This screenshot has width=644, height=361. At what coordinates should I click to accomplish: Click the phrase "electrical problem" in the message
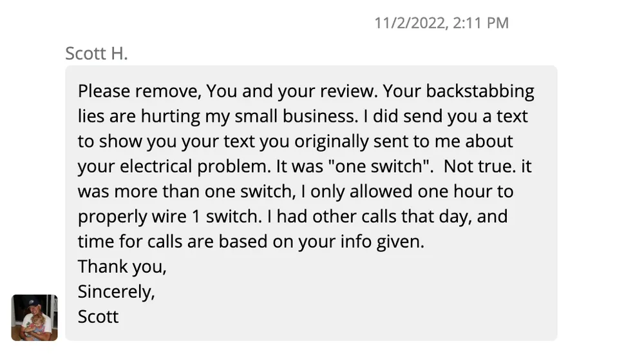[x=194, y=166]
